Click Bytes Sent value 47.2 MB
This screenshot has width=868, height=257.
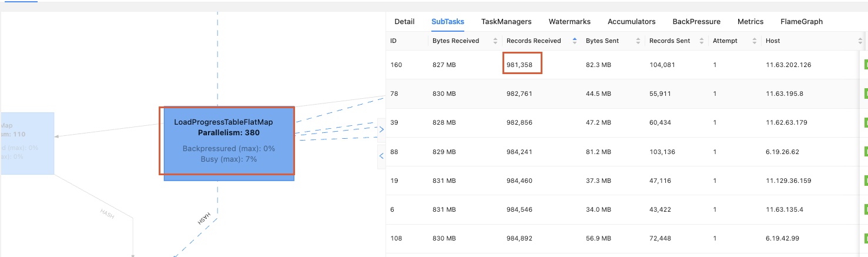(598, 122)
